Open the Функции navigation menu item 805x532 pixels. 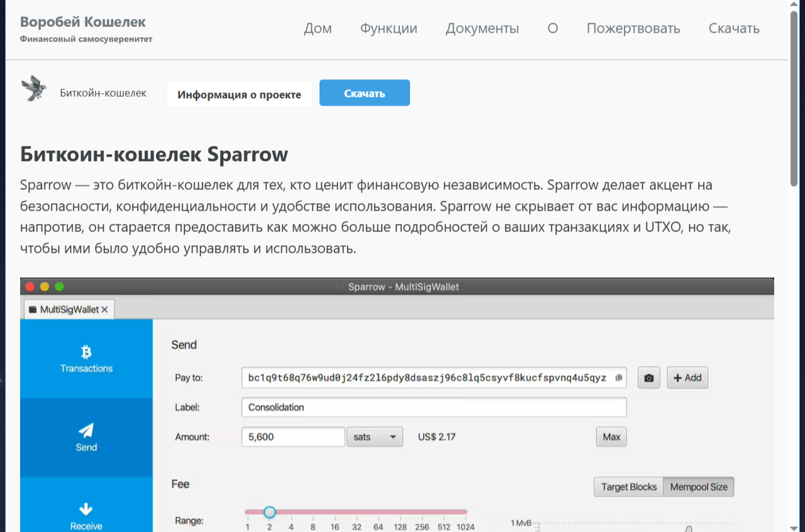pyautogui.click(x=389, y=28)
